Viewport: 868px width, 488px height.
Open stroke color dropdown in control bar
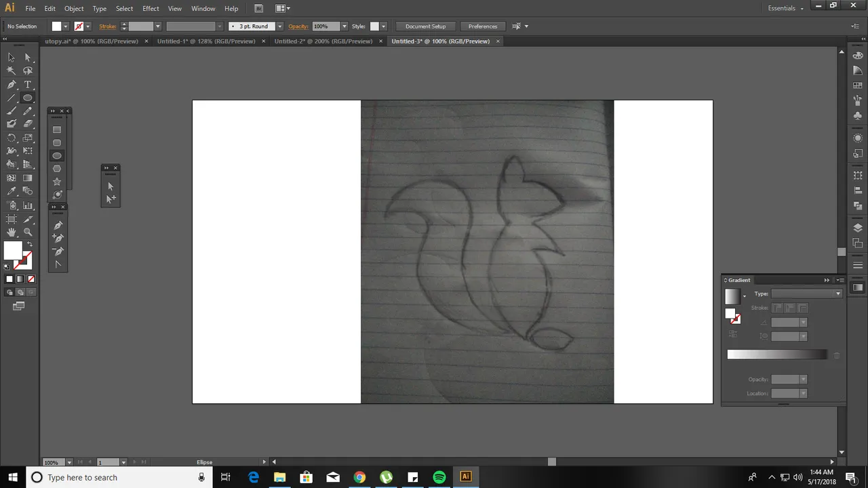88,26
